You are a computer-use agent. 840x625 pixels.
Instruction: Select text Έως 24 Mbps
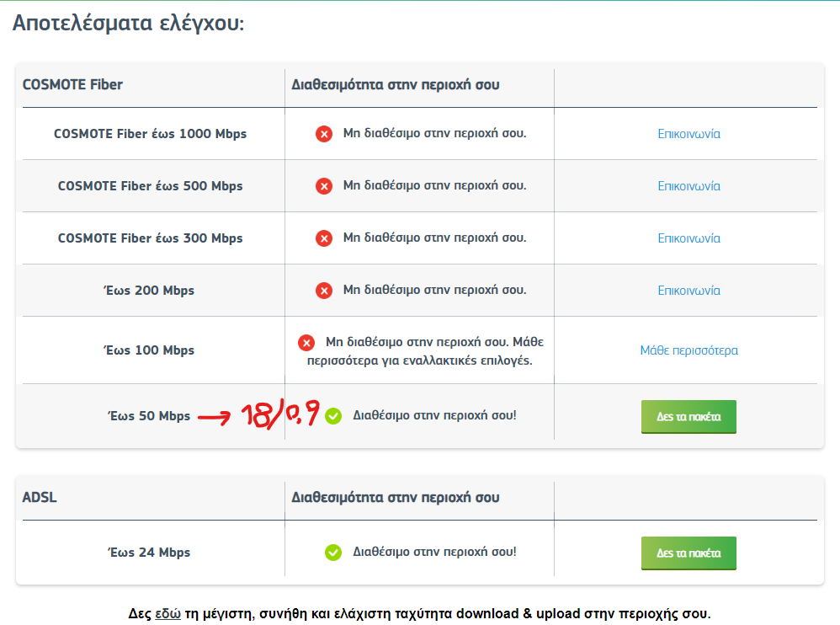(x=149, y=552)
